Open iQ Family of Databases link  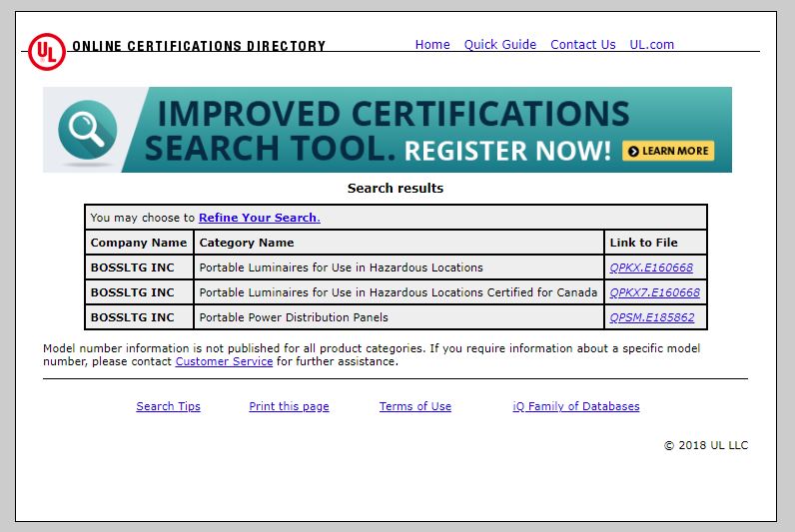[x=576, y=406]
